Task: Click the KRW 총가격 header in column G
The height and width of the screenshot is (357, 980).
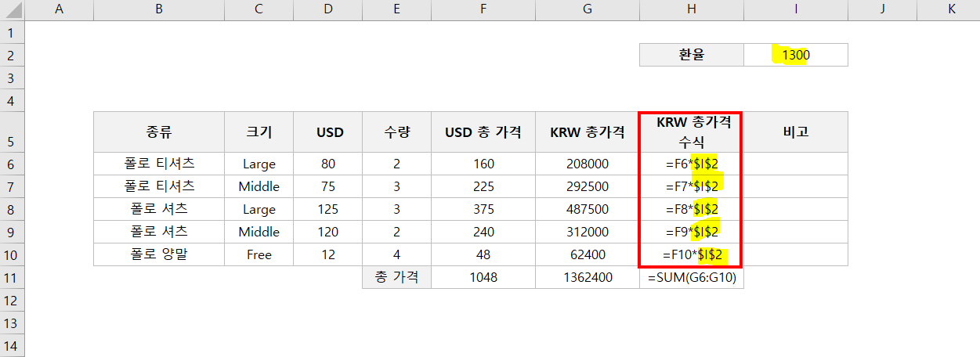Action: (x=588, y=132)
